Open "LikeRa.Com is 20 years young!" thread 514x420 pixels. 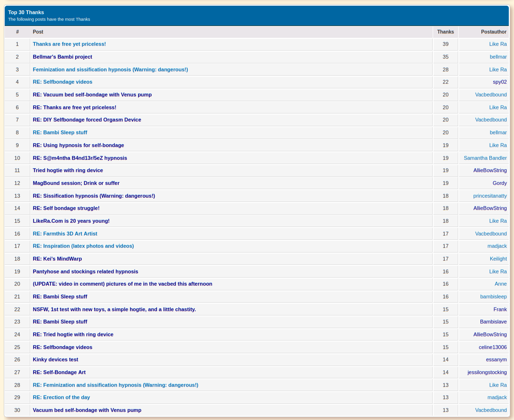click(71, 221)
